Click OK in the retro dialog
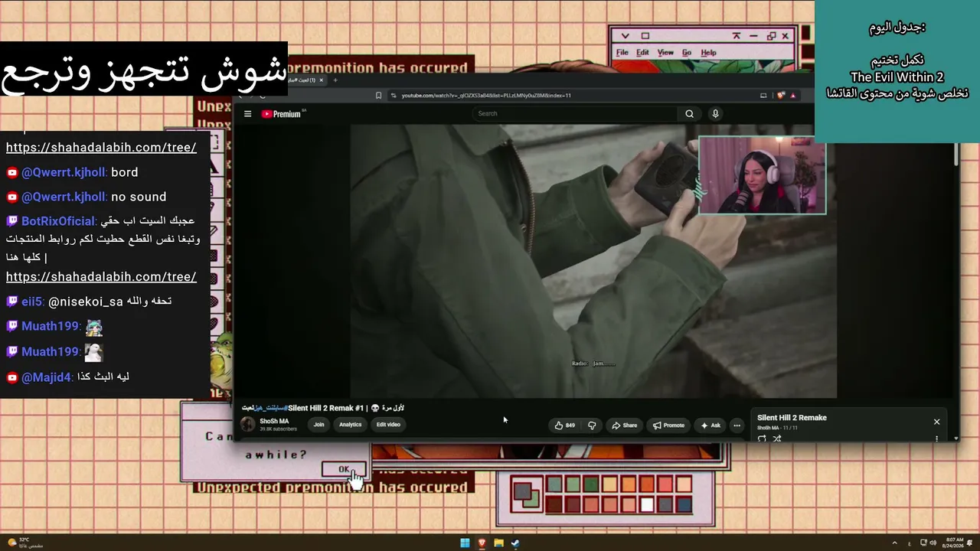This screenshot has height=551, width=980. tap(344, 469)
